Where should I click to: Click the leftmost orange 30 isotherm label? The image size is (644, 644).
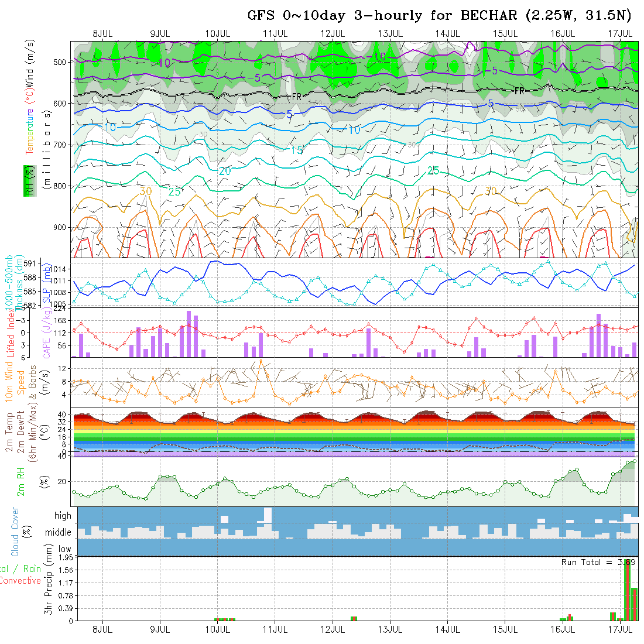point(146,191)
